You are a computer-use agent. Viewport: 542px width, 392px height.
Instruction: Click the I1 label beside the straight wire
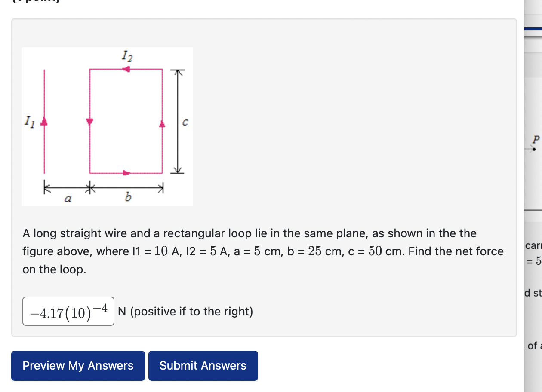tap(30, 122)
